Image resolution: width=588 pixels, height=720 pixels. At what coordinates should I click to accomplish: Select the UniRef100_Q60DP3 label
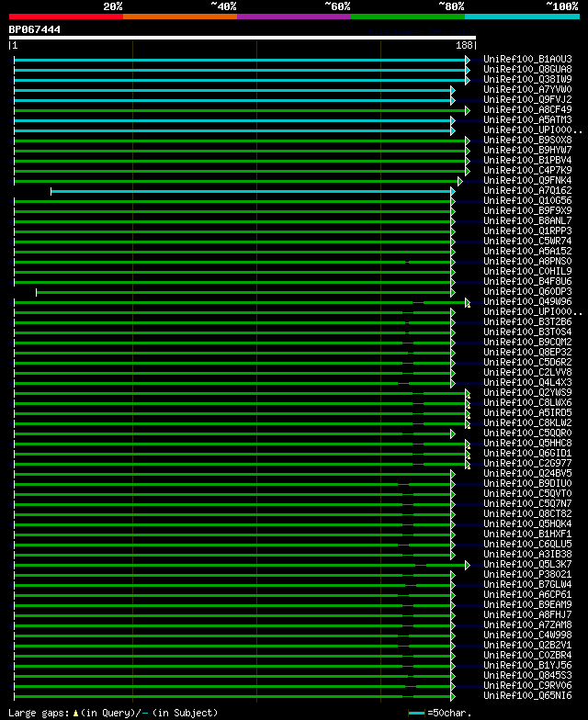tap(527, 292)
